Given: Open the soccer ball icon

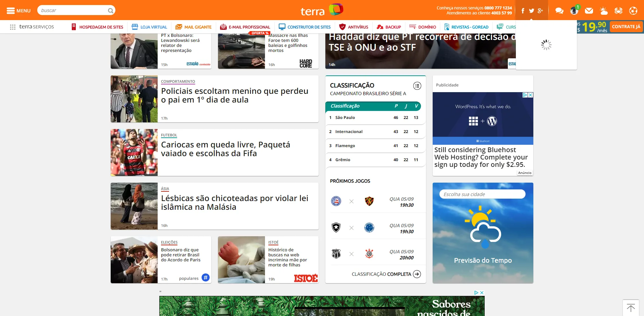Looking at the screenshot, I should tap(633, 11).
